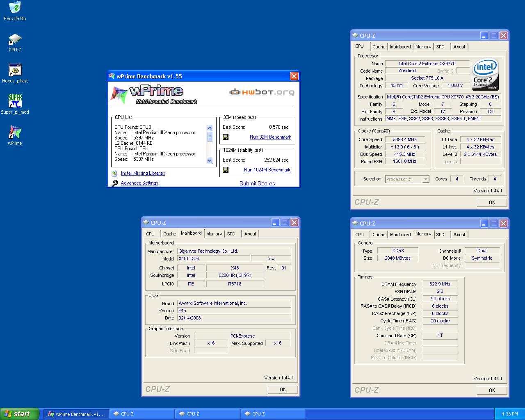The width and height of the screenshot is (525, 420).
Task: Click the title bar icon of the Mainboard CPU-Z window
Action: coord(146,223)
